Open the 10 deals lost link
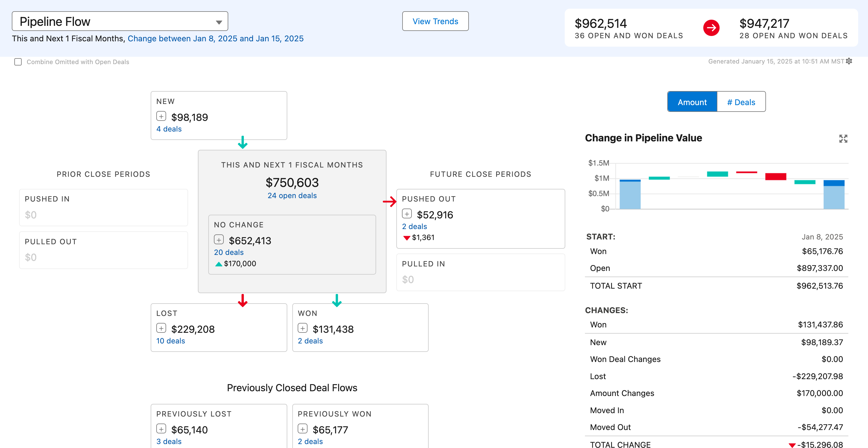The image size is (868, 448). (x=171, y=341)
